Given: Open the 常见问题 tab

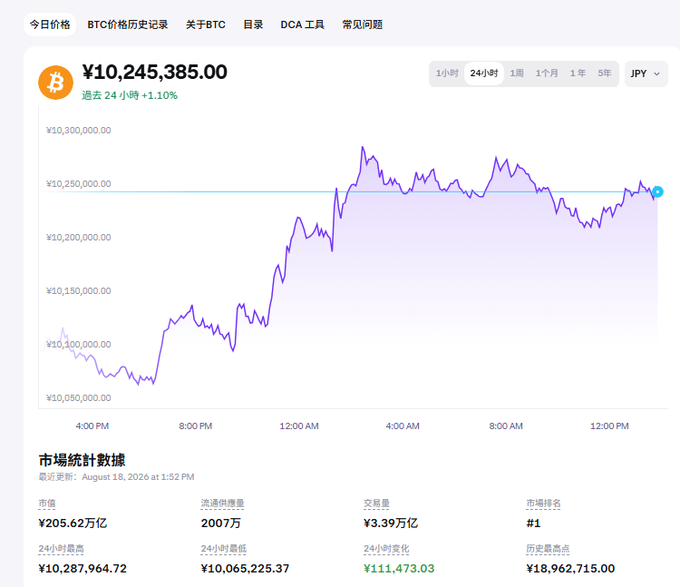Looking at the screenshot, I should pyautogui.click(x=362, y=25).
